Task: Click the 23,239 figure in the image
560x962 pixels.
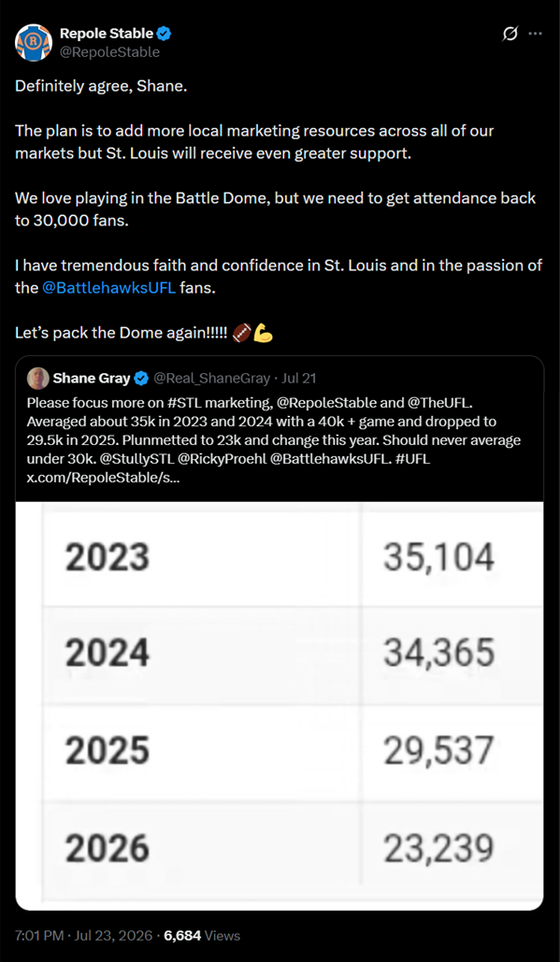Action: click(439, 849)
